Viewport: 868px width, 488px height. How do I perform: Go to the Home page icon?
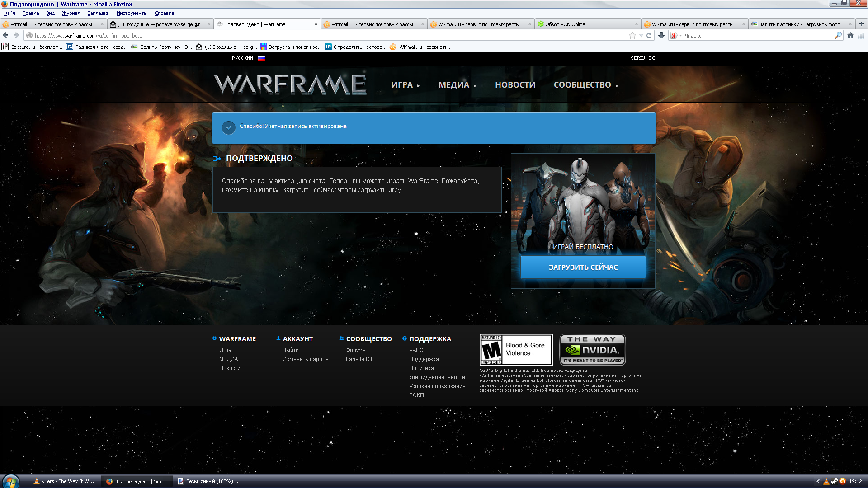(850, 35)
